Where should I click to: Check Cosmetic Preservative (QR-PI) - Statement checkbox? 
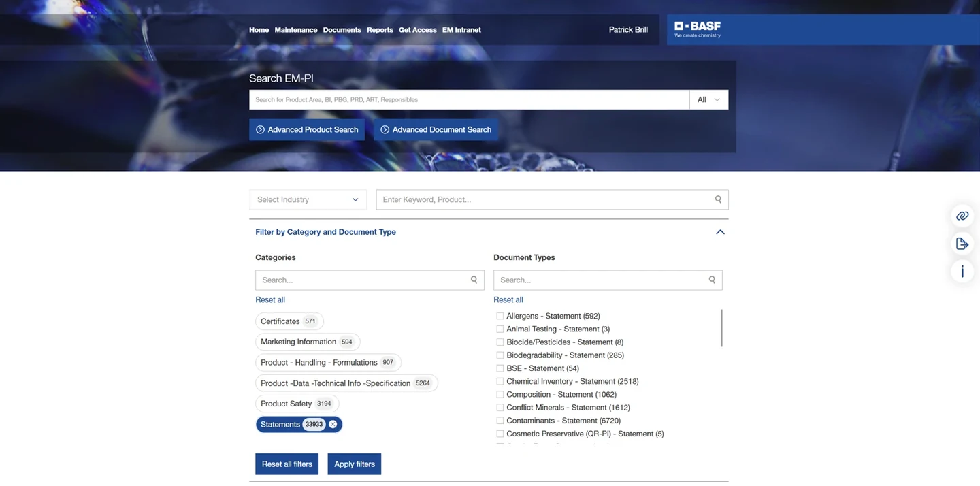(x=500, y=434)
